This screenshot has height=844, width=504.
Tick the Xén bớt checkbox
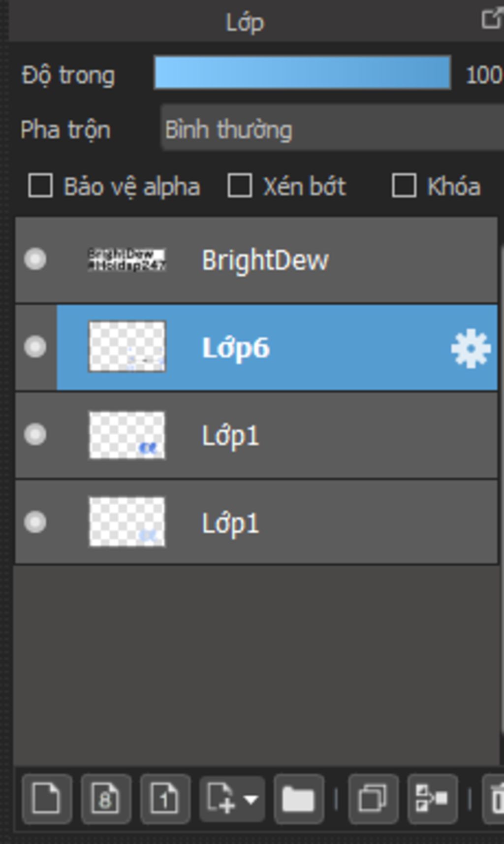pos(240,186)
